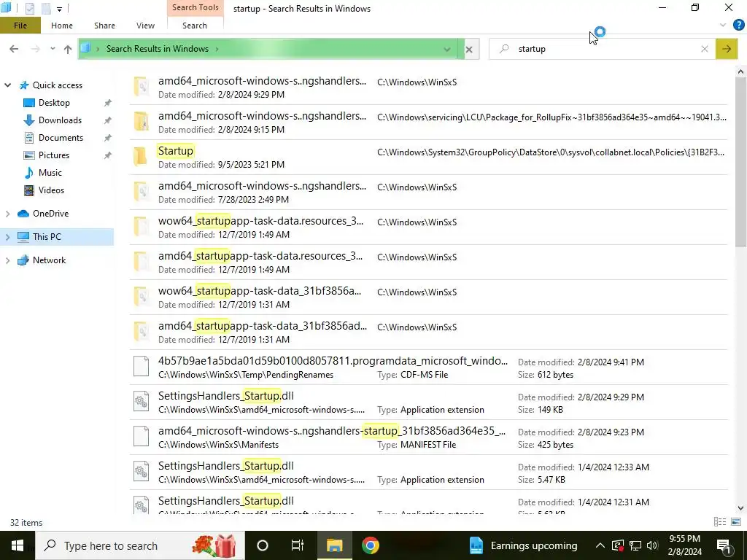Expand the This PC tree node

tap(7, 237)
